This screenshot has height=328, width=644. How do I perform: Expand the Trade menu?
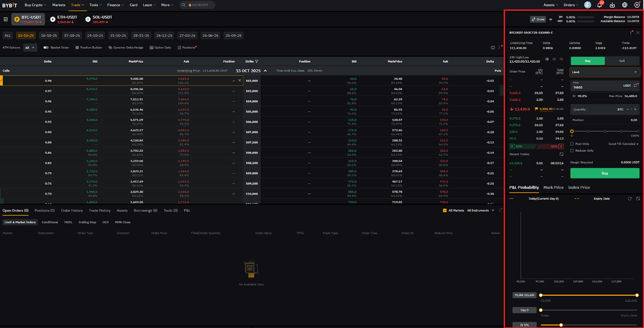click(77, 5)
